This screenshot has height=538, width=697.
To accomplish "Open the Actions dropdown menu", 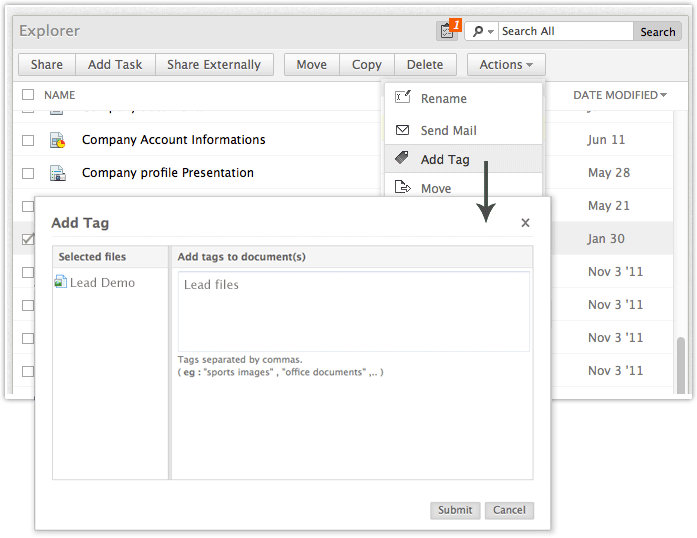I will coord(505,65).
